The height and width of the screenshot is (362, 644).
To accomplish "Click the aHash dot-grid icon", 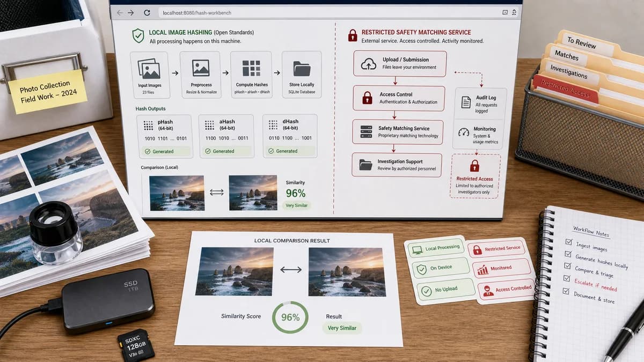I will tap(210, 125).
